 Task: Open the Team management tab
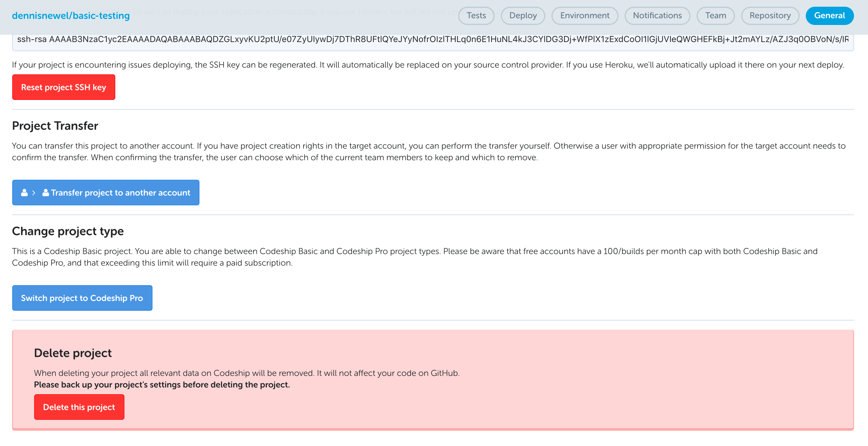click(716, 15)
